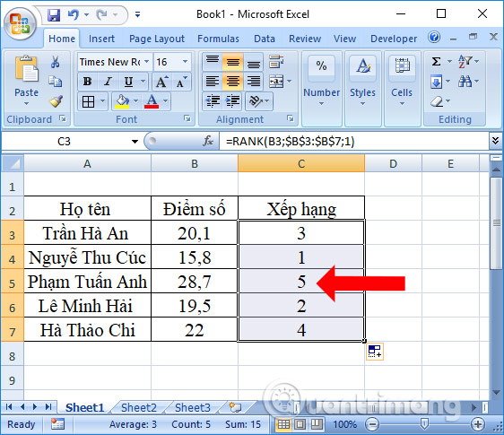Click the formula bar input field
Viewport: 504px width, 435px height.
point(354,141)
